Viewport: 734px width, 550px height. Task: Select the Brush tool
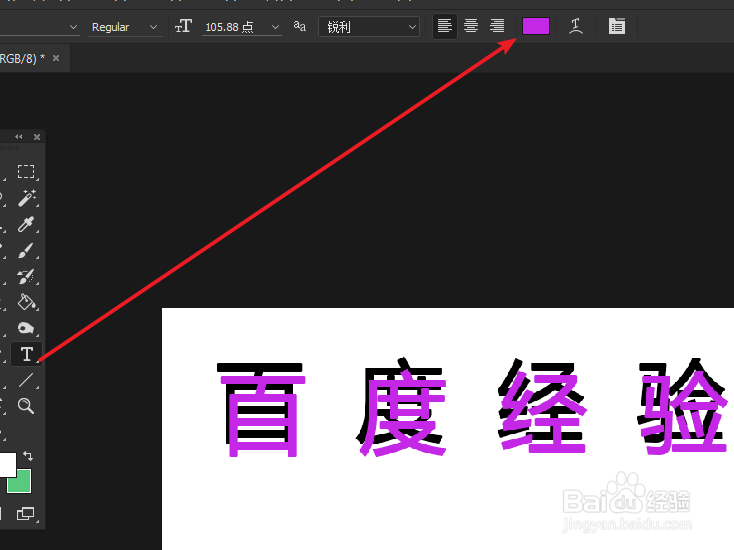tap(26, 250)
